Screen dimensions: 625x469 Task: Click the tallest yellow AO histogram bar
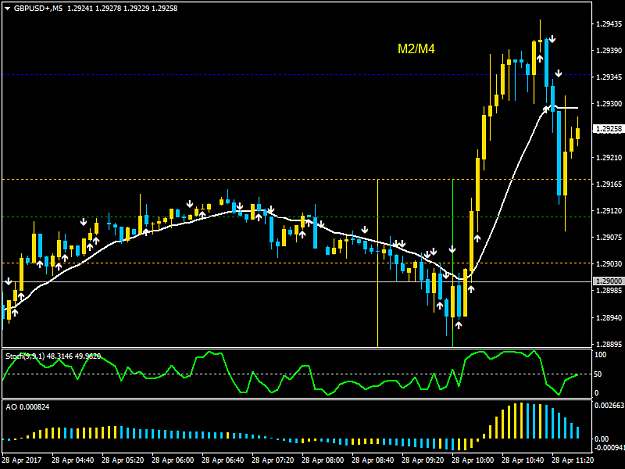(521, 420)
